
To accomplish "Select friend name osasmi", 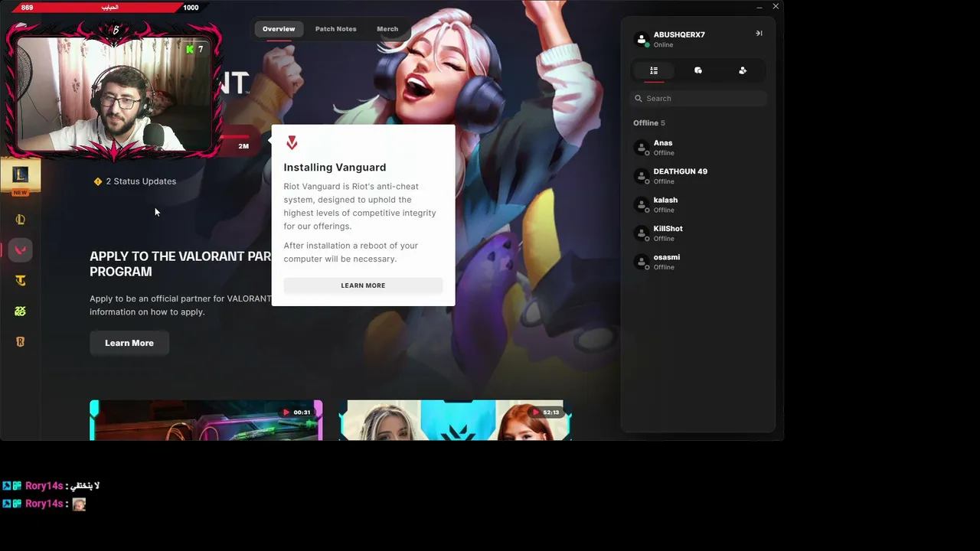I will tap(667, 257).
